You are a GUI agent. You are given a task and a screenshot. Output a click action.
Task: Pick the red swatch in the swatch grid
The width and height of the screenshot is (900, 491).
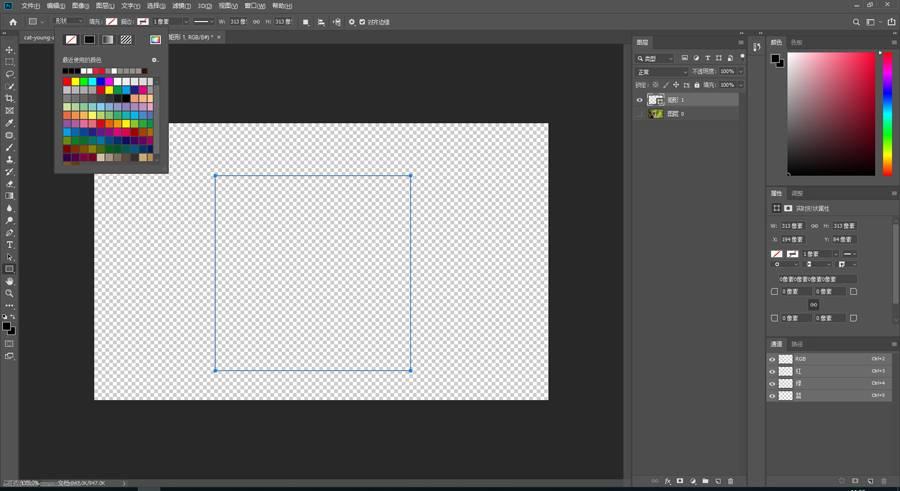[67, 82]
